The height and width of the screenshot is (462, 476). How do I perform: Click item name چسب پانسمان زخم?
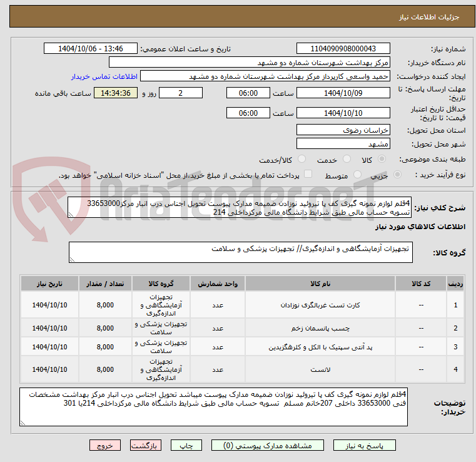tap(320, 329)
